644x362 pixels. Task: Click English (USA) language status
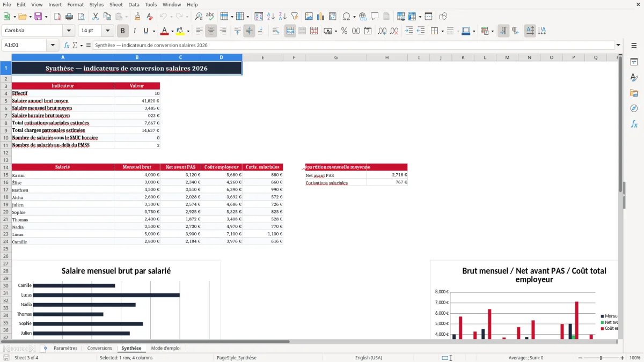click(368, 358)
